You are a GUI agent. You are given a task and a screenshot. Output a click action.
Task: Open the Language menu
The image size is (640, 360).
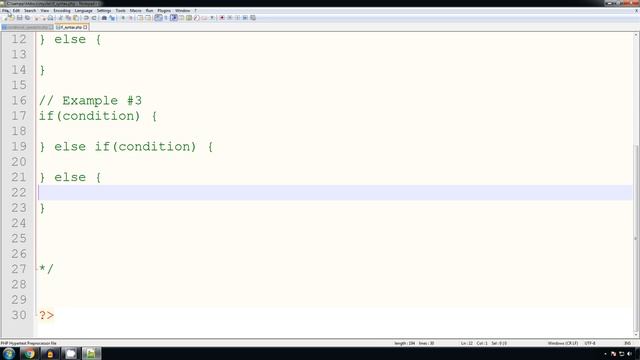84,11
